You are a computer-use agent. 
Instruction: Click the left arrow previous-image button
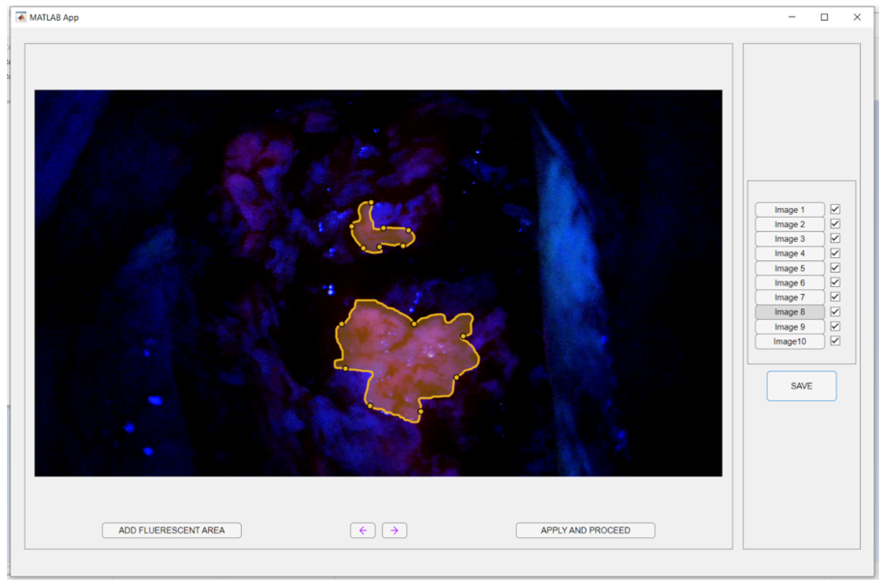coord(362,530)
